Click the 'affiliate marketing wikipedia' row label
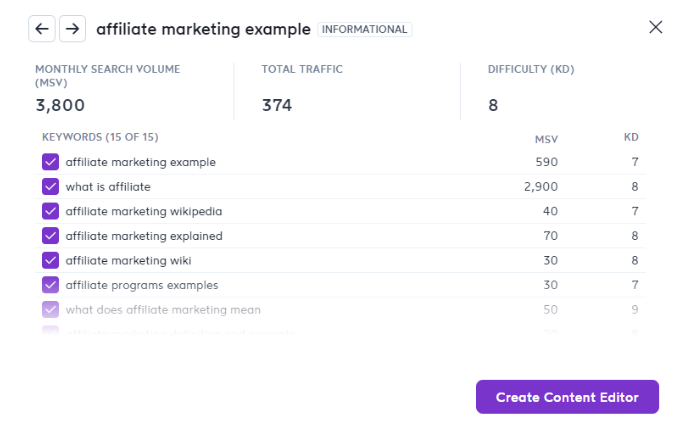This screenshot has width=684, height=429. 143,211
